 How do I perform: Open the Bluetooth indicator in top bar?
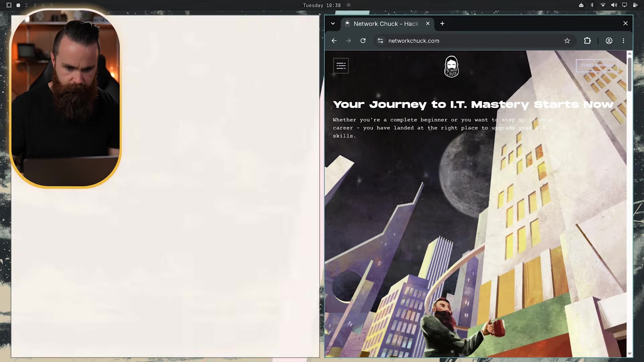coord(592,5)
